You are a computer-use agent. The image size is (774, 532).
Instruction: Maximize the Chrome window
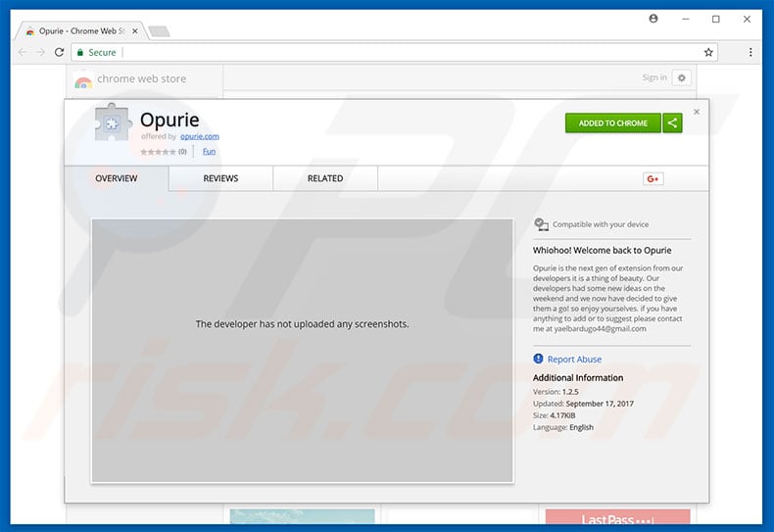tap(716, 20)
